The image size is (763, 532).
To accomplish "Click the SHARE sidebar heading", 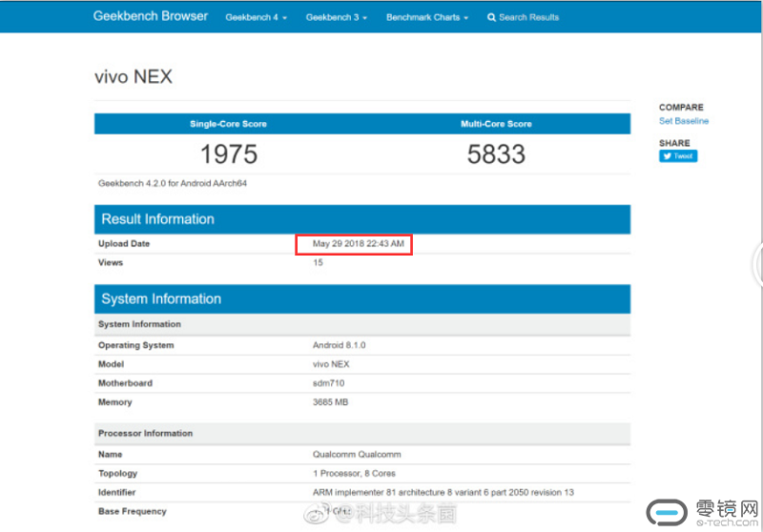I will coord(674,143).
